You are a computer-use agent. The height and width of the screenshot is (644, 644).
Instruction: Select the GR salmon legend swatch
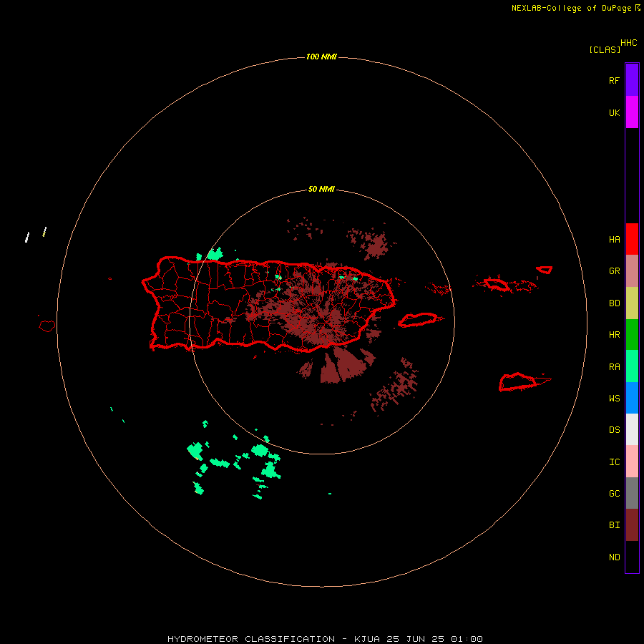632,271
